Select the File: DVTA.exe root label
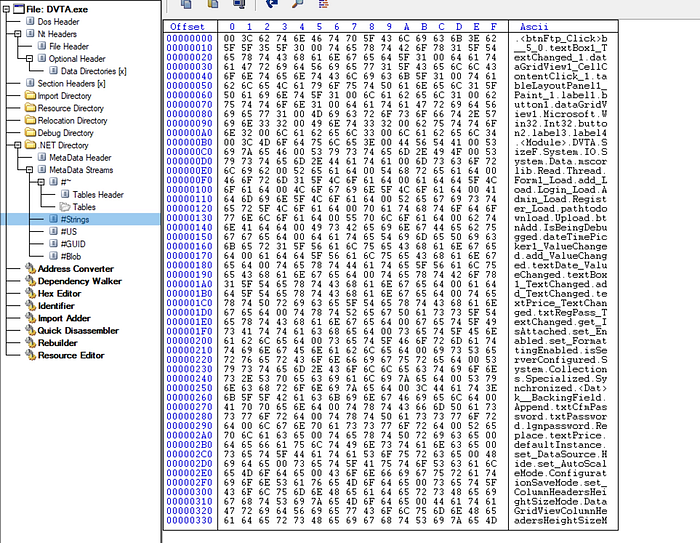The height and width of the screenshot is (543, 700). [57, 9]
